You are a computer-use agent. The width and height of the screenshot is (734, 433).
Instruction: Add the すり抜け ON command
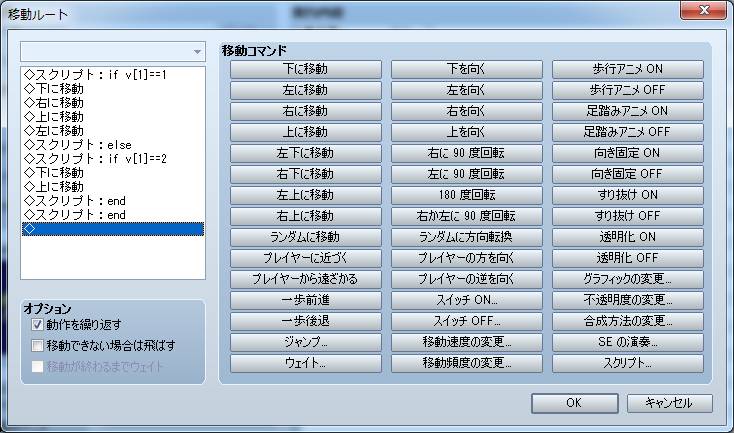coord(628,195)
